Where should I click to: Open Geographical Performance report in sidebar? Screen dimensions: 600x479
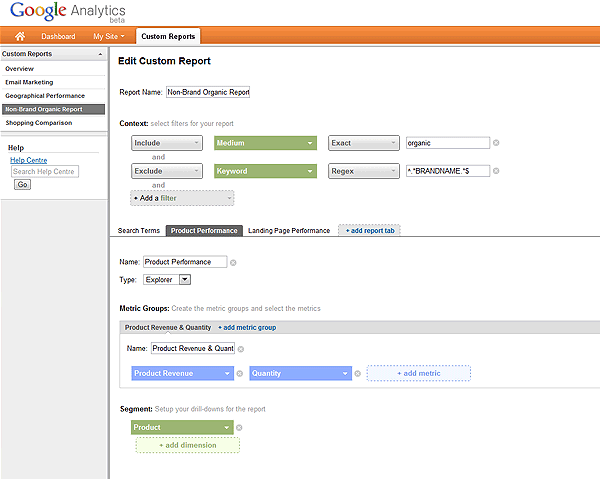[45, 96]
